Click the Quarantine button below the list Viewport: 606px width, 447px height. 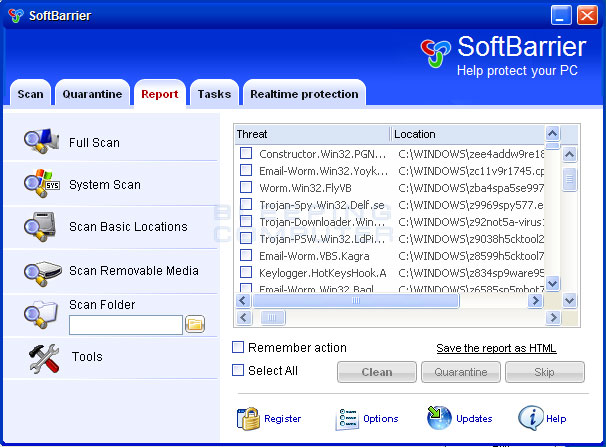point(461,372)
